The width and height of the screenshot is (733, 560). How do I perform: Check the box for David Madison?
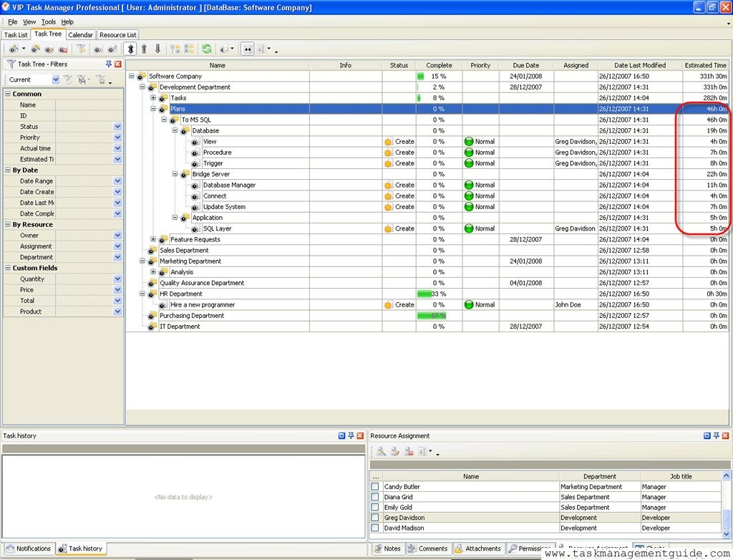click(x=375, y=528)
